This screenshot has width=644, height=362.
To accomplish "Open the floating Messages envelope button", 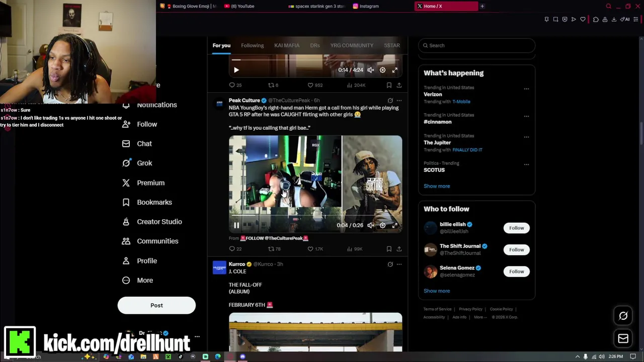I will 623,338.
